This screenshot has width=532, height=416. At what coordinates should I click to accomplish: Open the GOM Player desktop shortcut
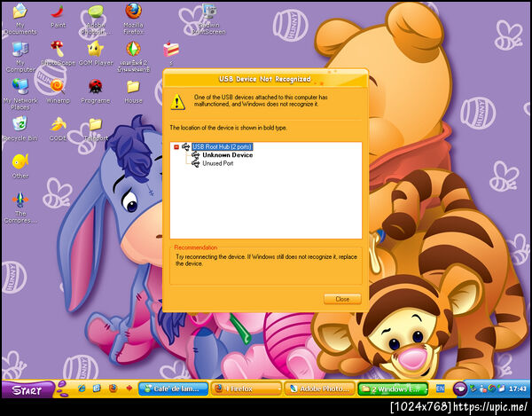point(96,53)
